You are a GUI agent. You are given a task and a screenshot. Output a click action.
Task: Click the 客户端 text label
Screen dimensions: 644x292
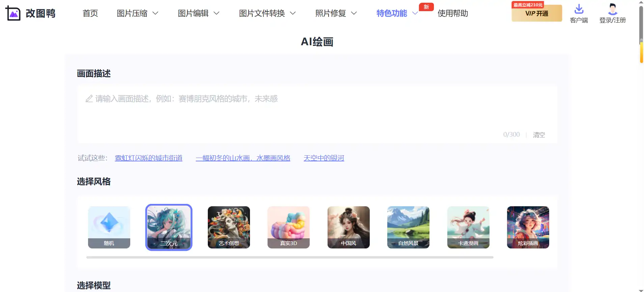coord(579,20)
